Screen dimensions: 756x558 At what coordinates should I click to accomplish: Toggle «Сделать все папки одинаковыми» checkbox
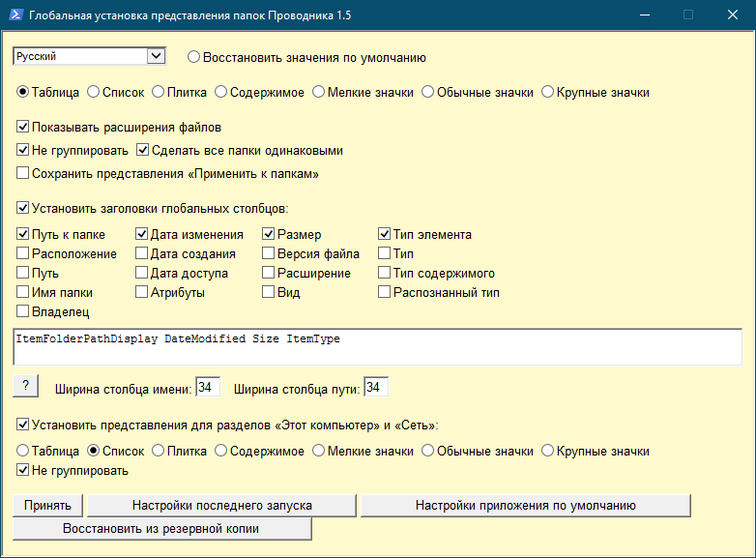pos(142,151)
